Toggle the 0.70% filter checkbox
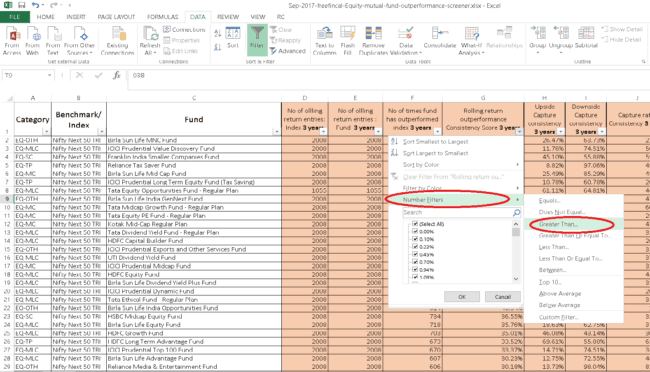Viewport: 650px width, 372px height. (x=415, y=262)
